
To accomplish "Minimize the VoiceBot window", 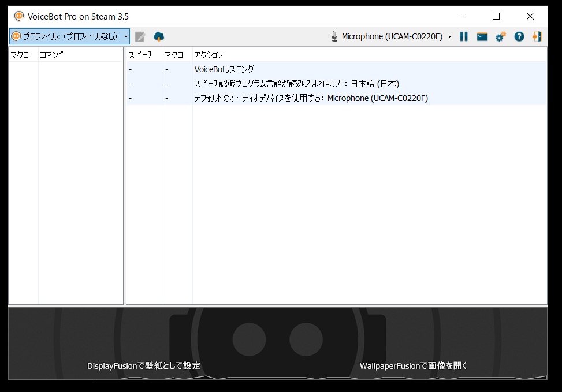I will [x=463, y=16].
